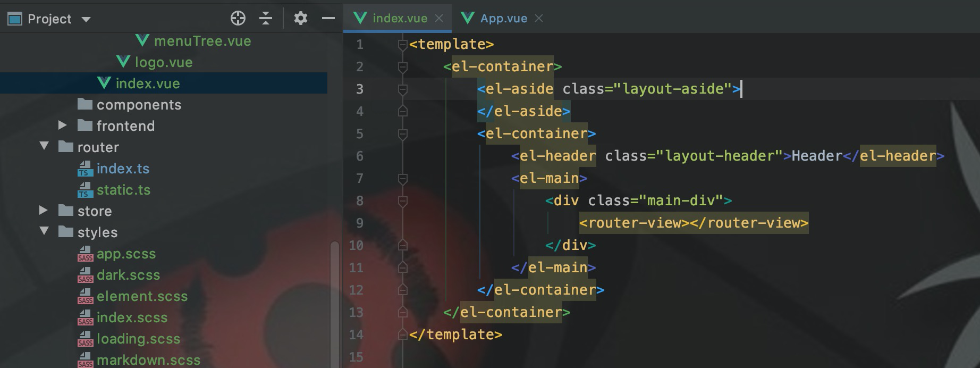Click the SASS icon beside dark.scss
Viewport: 980px width, 368px height.
(x=85, y=275)
